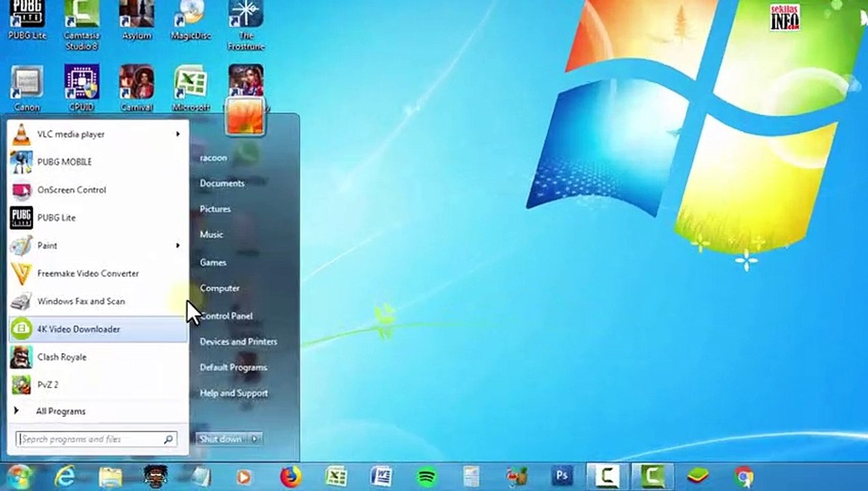
Task: Open Devices and Printers
Action: [x=238, y=342]
